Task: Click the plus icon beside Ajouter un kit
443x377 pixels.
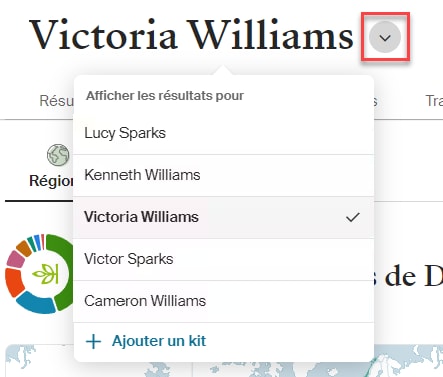Action: tap(93, 342)
